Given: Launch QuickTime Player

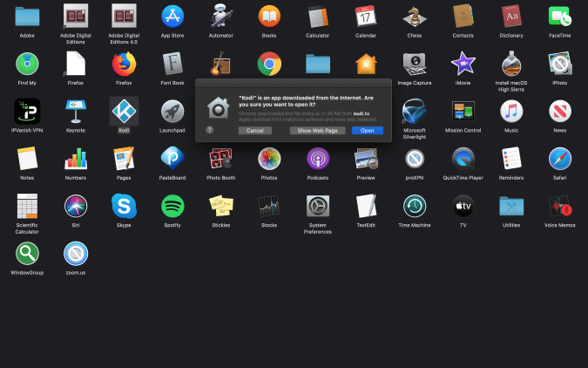Looking at the screenshot, I should pos(463,159).
